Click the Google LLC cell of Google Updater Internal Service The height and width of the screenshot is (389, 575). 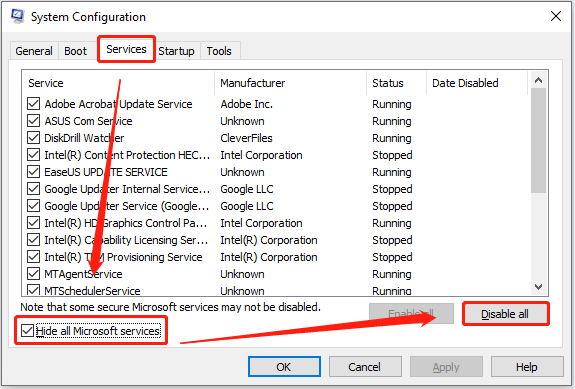click(x=247, y=189)
